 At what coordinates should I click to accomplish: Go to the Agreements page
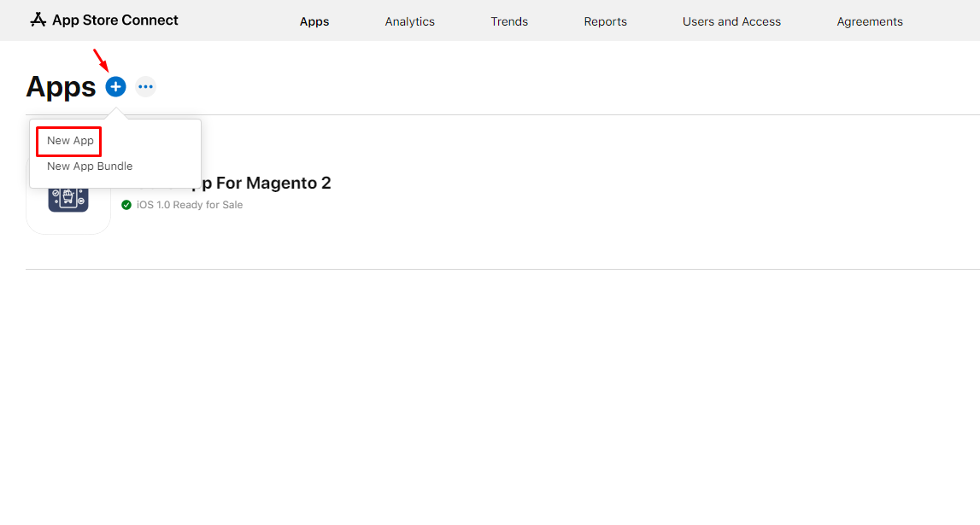pyautogui.click(x=869, y=21)
